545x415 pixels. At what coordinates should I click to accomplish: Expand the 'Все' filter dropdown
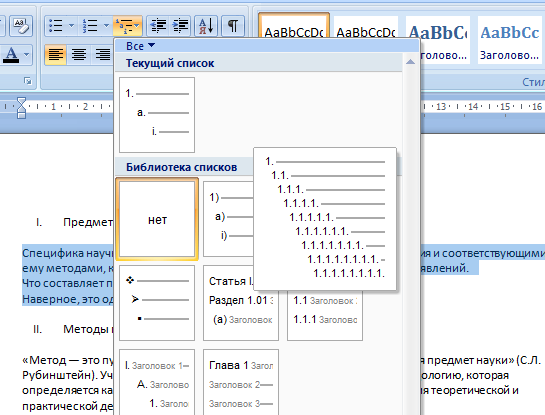140,46
